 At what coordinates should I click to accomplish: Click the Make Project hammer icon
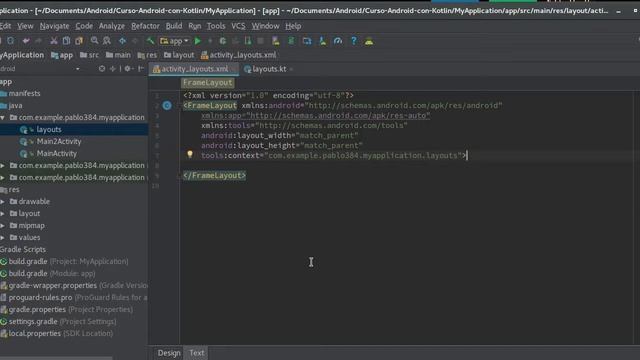pyautogui.click(x=150, y=41)
